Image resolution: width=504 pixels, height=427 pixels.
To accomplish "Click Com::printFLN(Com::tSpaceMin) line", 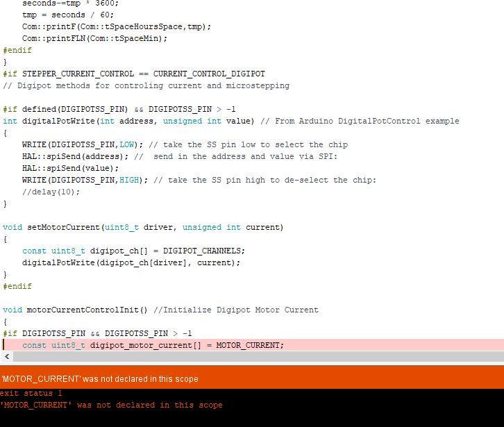I will coord(94,38).
